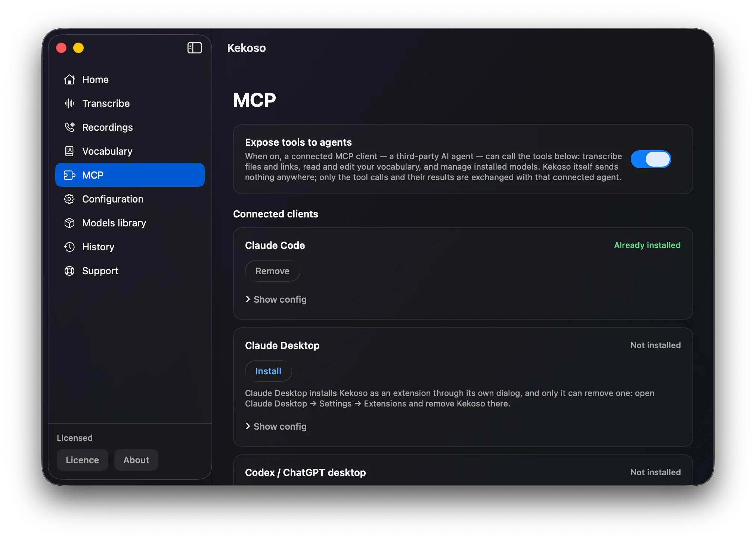The image size is (756, 541).
Task: Expand Show config under Claude Code
Action: click(276, 299)
